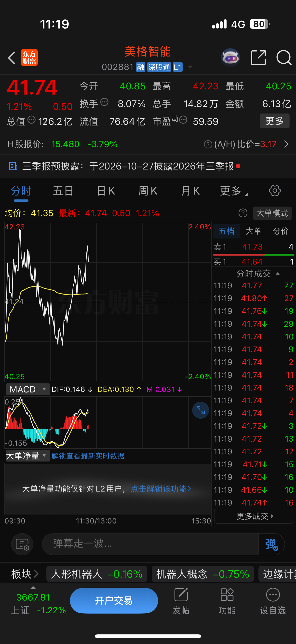The image size is (296, 644).
Task: Collapse 分时成交 header triangle
Action: pos(278,274)
